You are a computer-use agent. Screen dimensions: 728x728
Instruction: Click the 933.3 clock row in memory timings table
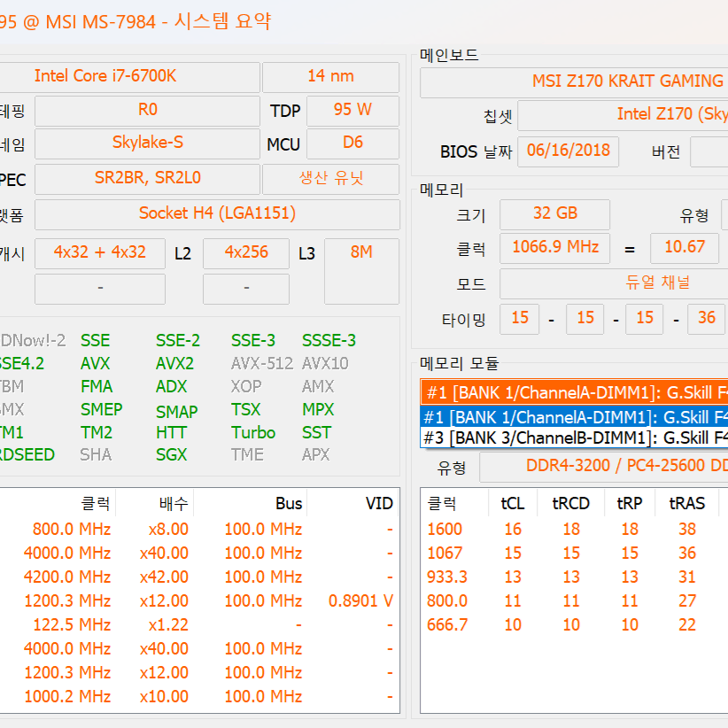point(574,577)
